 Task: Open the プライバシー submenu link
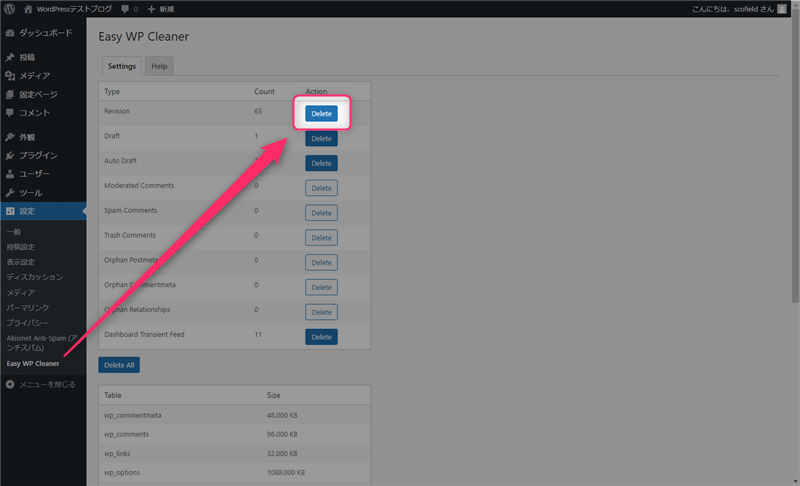(28, 323)
